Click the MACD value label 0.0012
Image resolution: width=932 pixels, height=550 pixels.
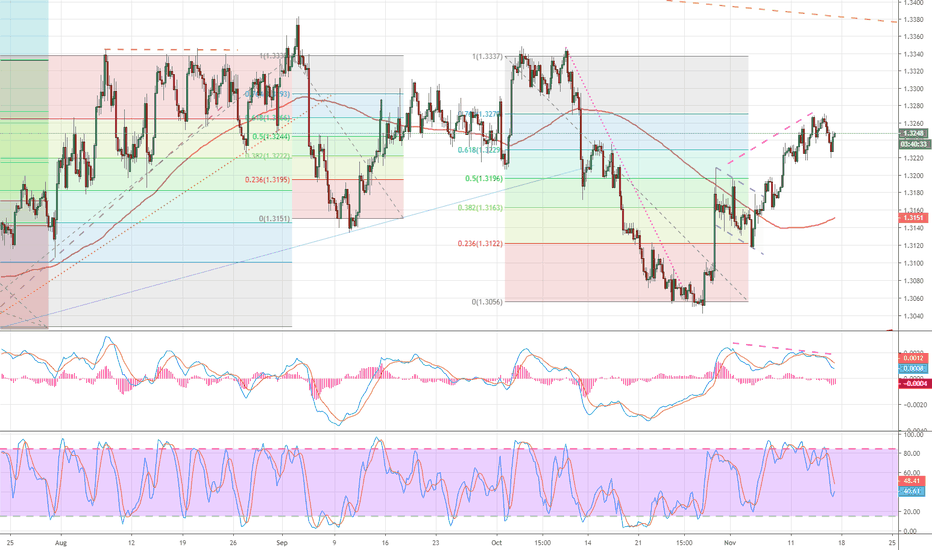point(911,357)
